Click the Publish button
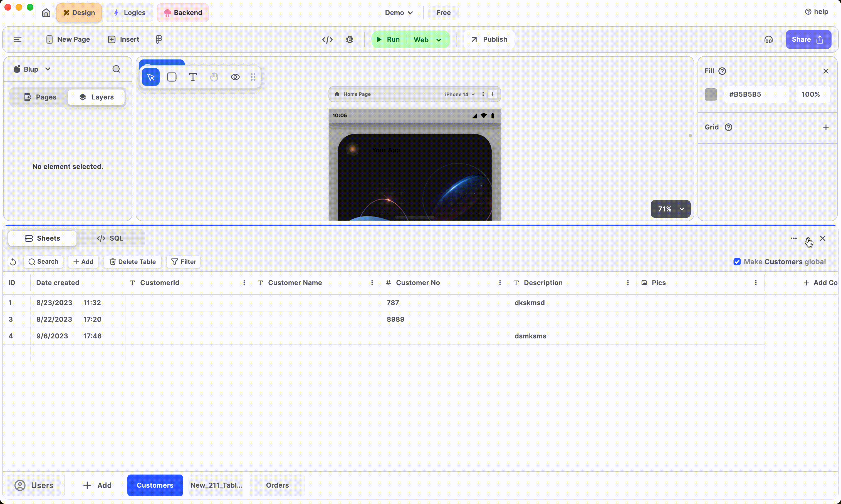The image size is (841, 504). [x=489, y=39]
